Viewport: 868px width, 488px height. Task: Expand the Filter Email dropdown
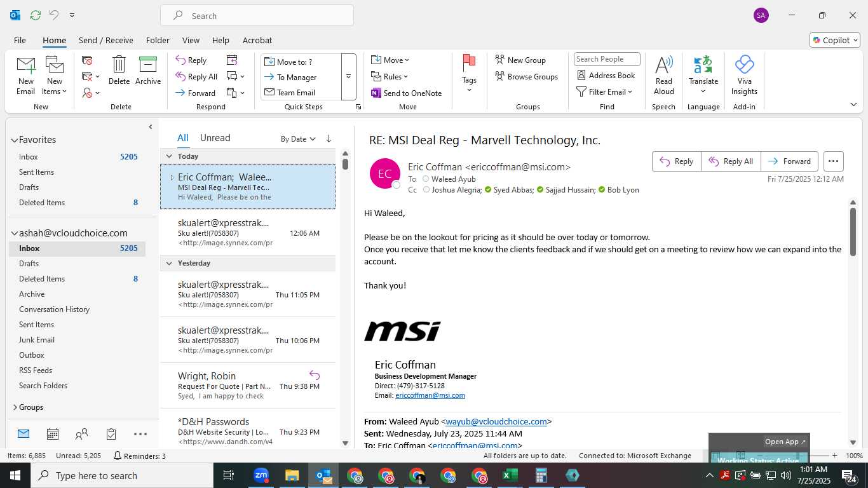[x=604, y=91]
